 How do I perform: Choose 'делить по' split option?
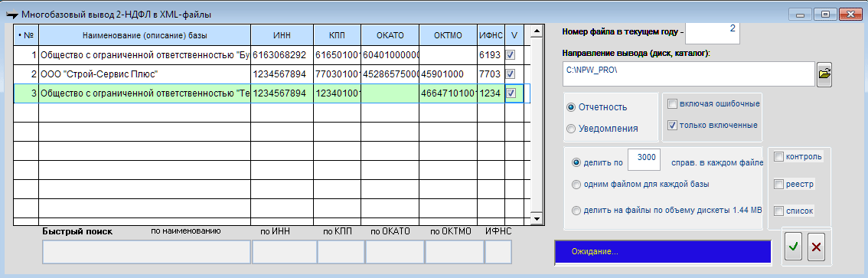[x=576, y=163]
